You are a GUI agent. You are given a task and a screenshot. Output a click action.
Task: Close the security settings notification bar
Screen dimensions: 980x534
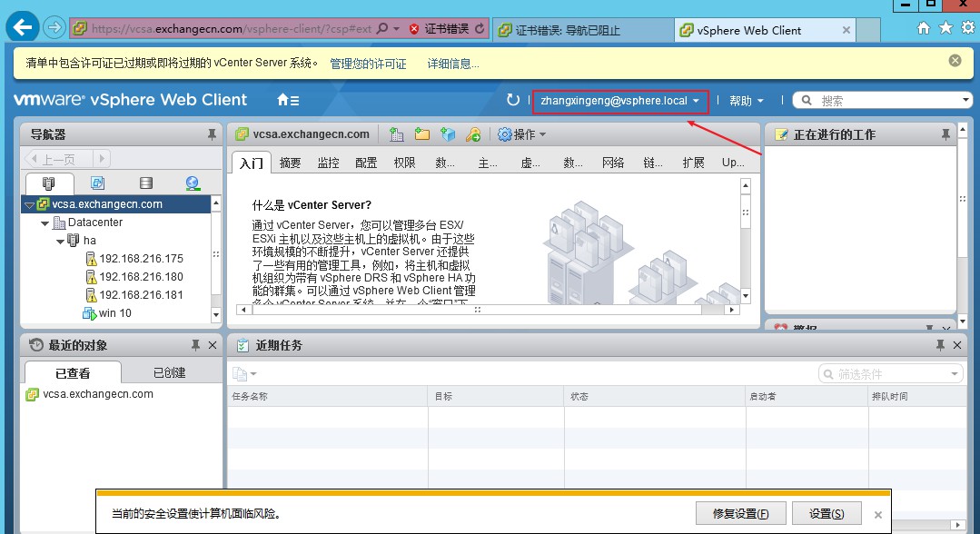[878, 515]
